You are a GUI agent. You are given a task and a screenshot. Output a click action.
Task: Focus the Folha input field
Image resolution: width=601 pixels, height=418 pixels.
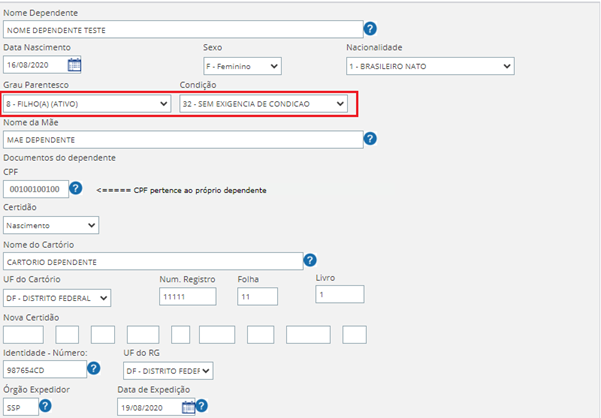point(257,297)
